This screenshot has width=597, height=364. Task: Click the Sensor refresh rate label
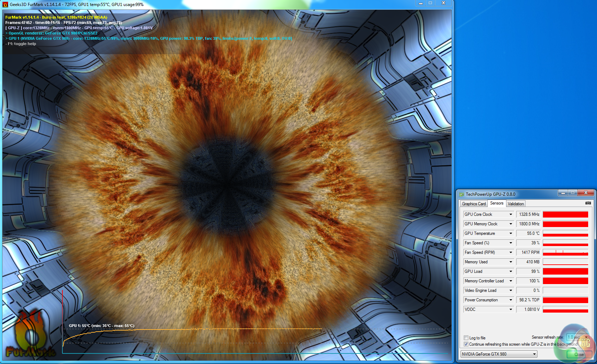pyautogui.click(x=548, y=337)
